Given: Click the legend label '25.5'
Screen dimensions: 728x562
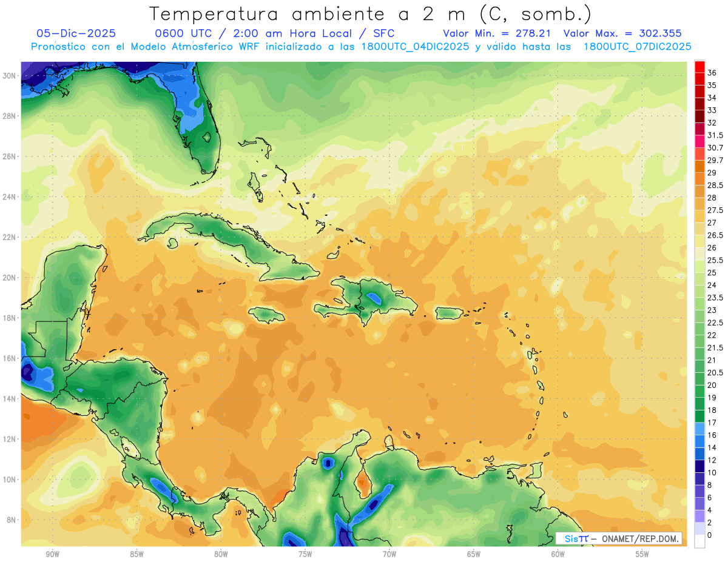Looking at the screenshot, I should pos(715,260).
